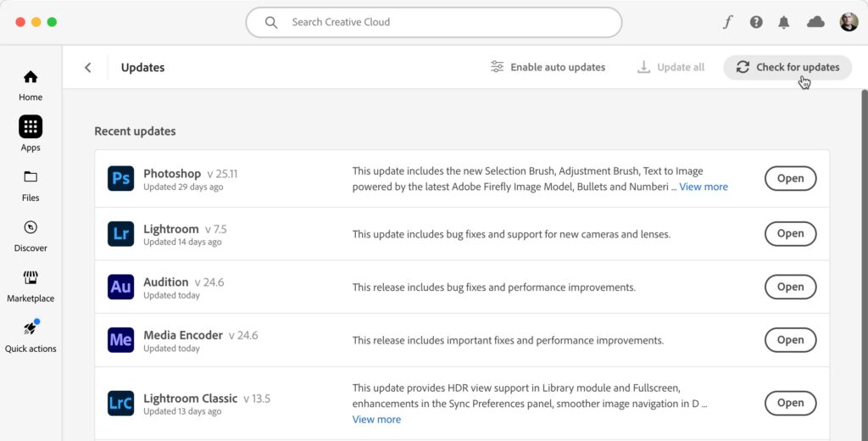Click the Lightroom Classic name text
The width and height of the screenshot is (868, 441).
pos(191,399)
